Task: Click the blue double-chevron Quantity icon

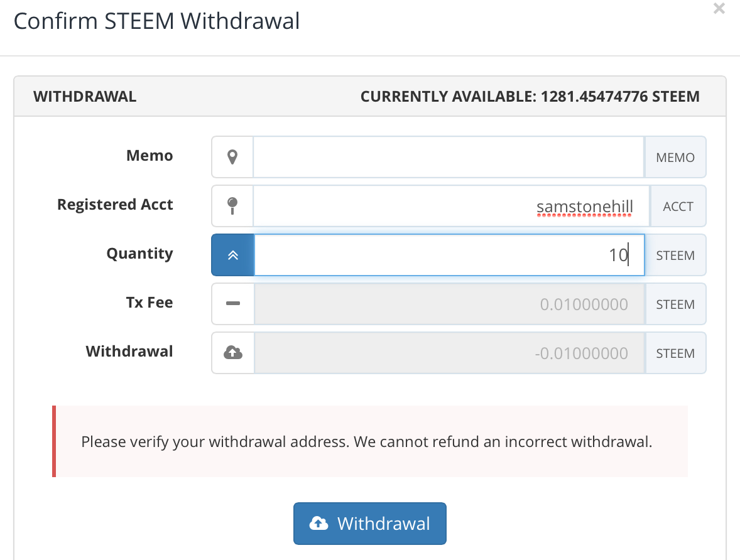Action: pyautogui.click(x=232, y=256)
